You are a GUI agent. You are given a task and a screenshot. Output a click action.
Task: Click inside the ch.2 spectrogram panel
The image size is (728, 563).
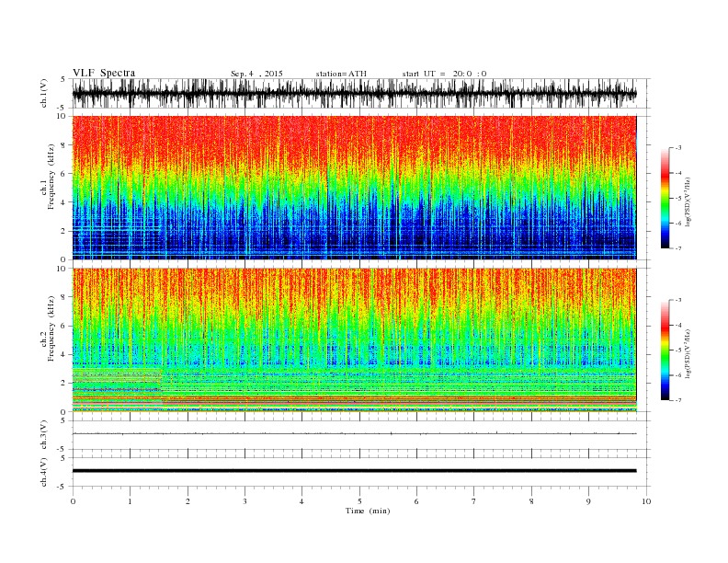[354, 340]
